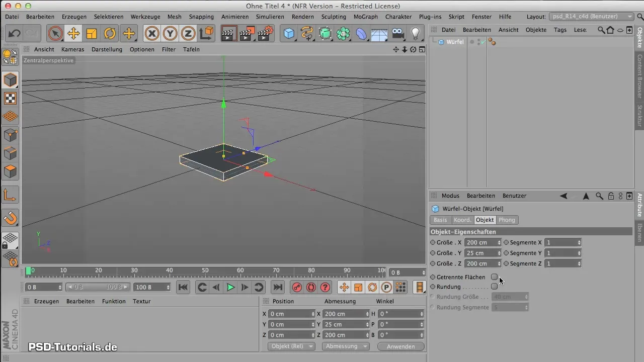644x362 pixels.
Task: Open the Objekt (Rel) dropdown
Action: pos(293,346)
